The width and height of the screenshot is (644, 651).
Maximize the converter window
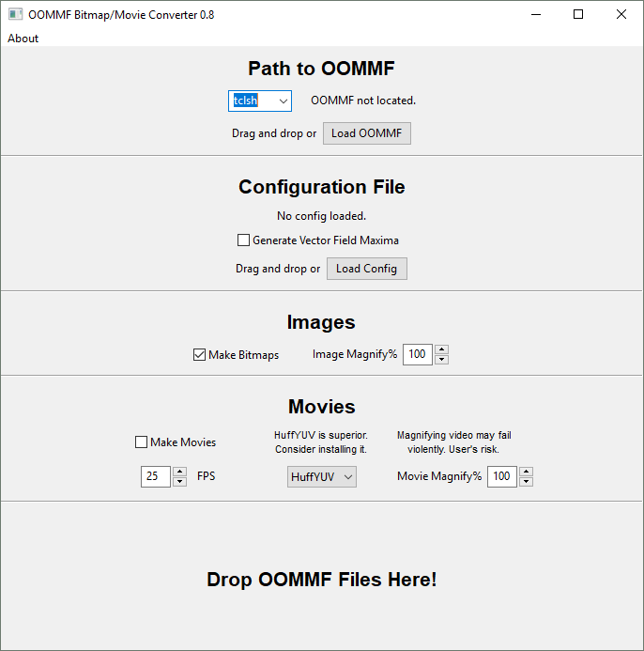(578, 14)
